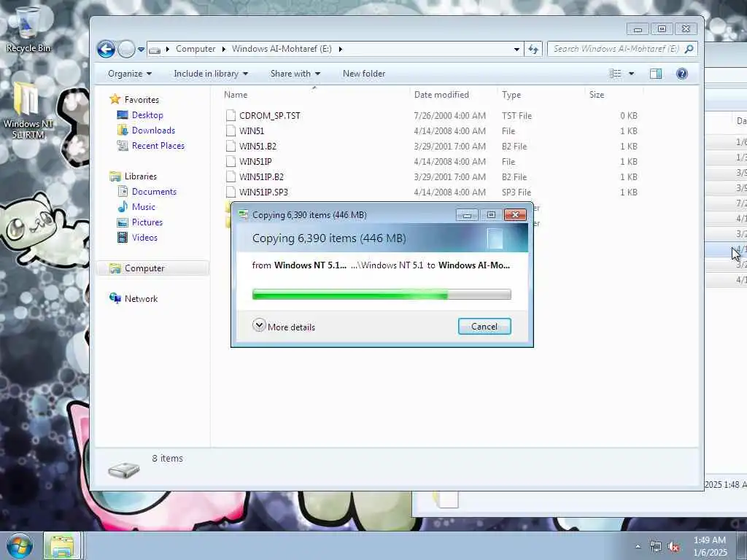Click Windows Explorer taskbar icon

[62, 545]
